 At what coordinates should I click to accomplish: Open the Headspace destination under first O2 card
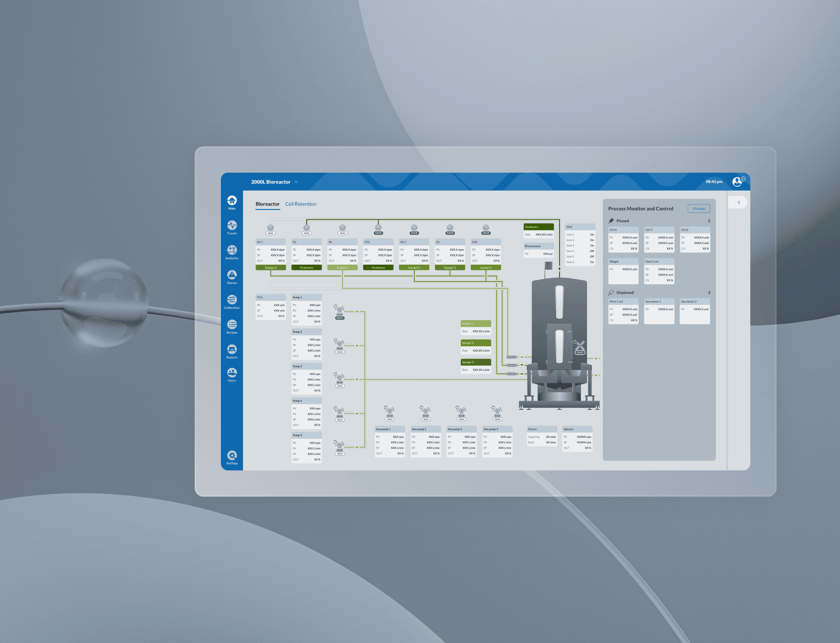point(306,268)
